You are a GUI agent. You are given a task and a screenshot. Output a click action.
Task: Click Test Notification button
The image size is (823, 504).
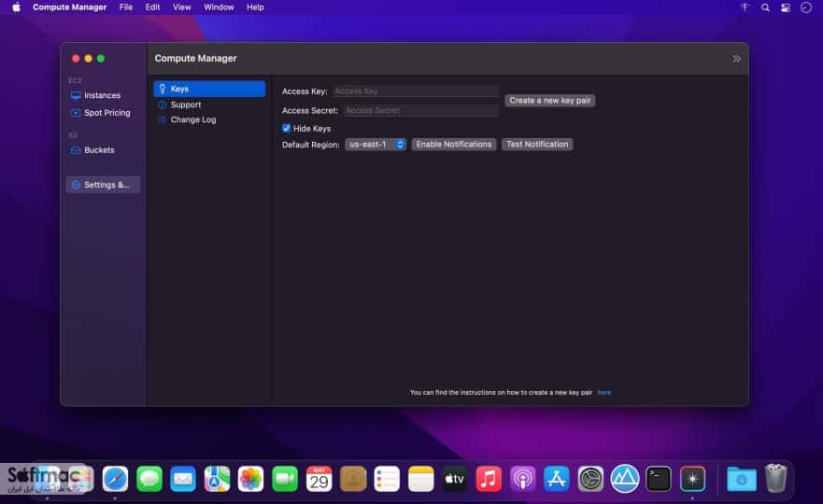tap(537, 145)
